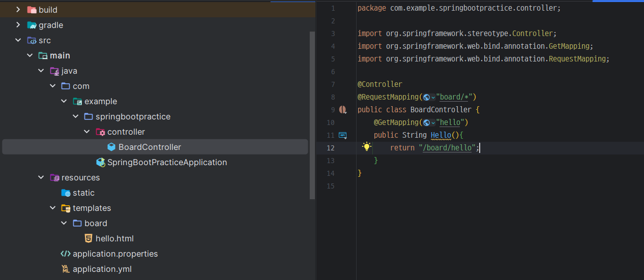The height and width of the screenshot is (280, 644).
Task: Click the com package folder icon
Action: [66, 86]
